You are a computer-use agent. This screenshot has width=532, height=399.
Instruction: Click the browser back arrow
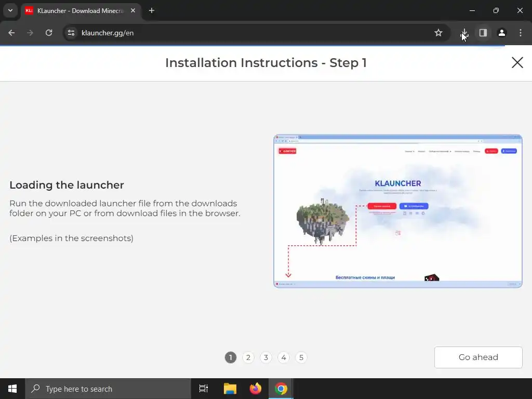coord(11,33)
